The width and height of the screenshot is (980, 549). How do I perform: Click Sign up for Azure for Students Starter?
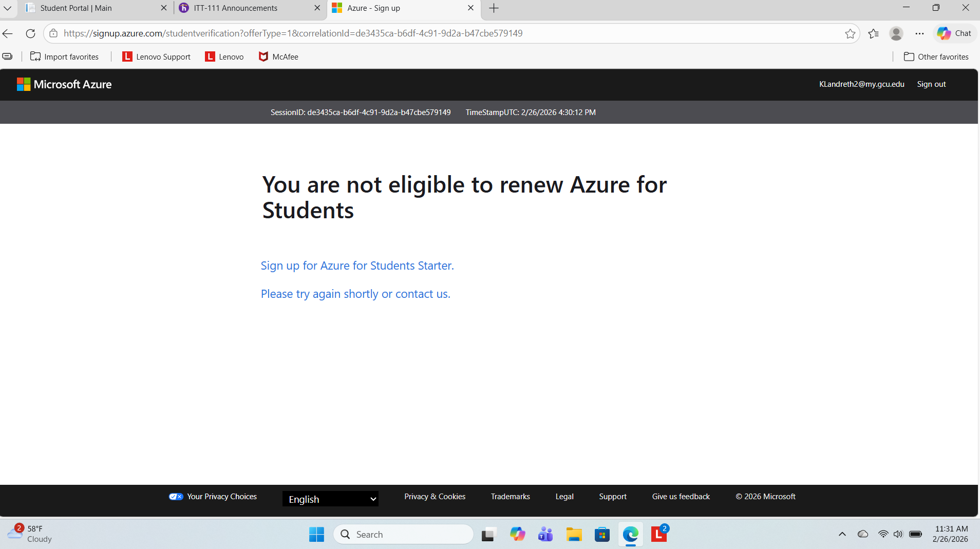coord(357,266)
